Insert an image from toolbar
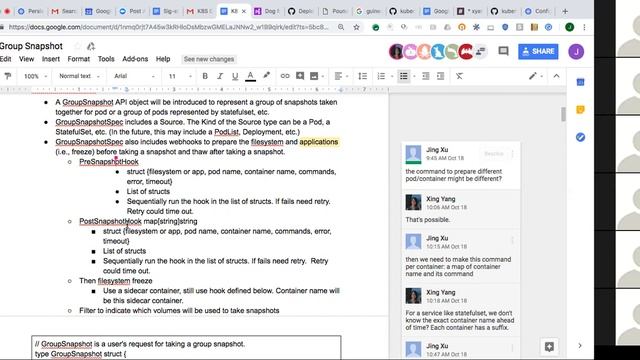The image size is (640, 360). tap(314, 76)
